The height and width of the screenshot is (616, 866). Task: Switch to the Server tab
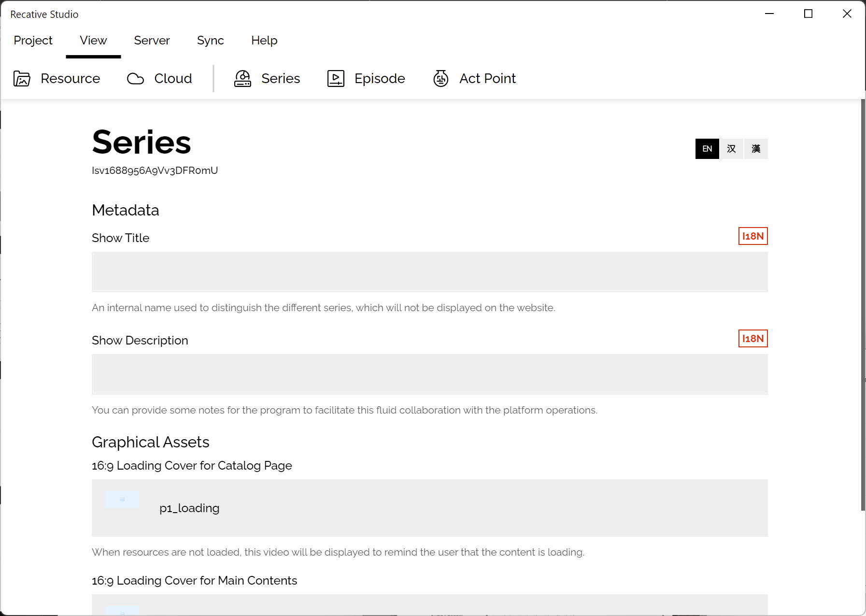pyautogui.click(x=152, y=41)
